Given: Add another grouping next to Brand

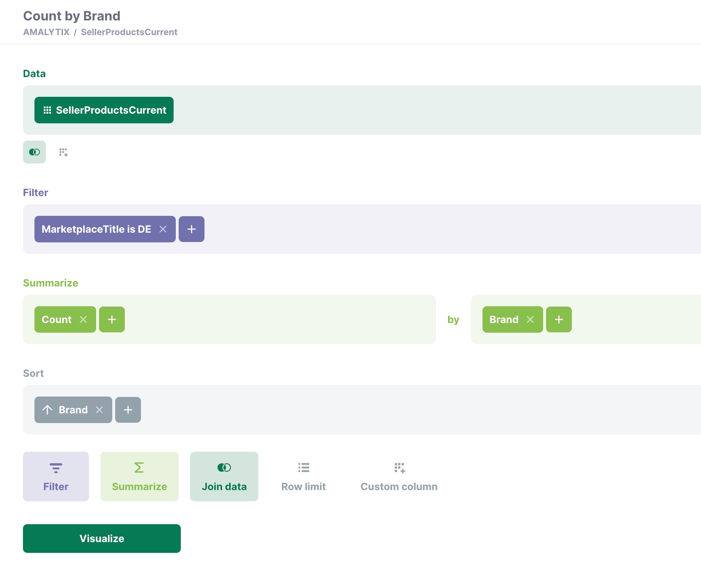Looking at the screenshot, I should [559, 319].
